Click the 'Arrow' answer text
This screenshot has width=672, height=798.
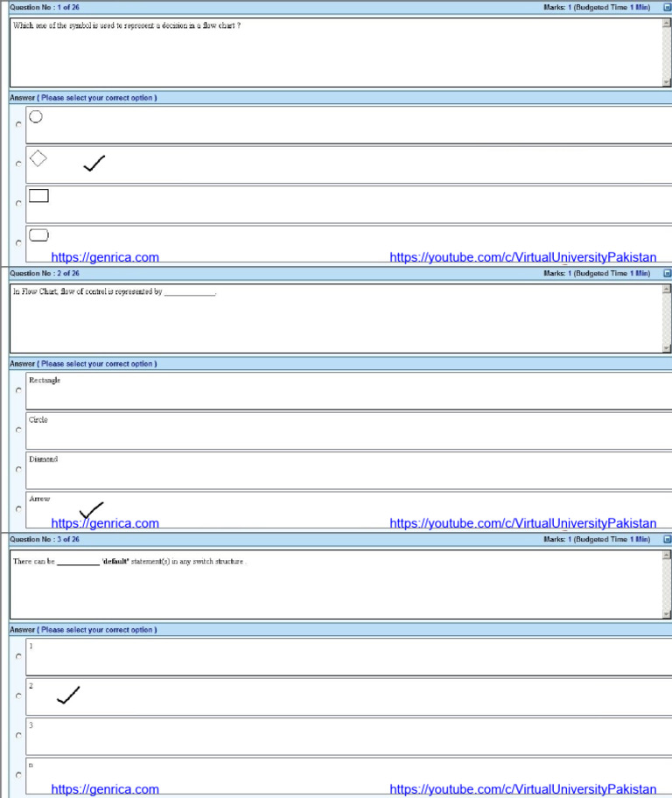point(39,499)
